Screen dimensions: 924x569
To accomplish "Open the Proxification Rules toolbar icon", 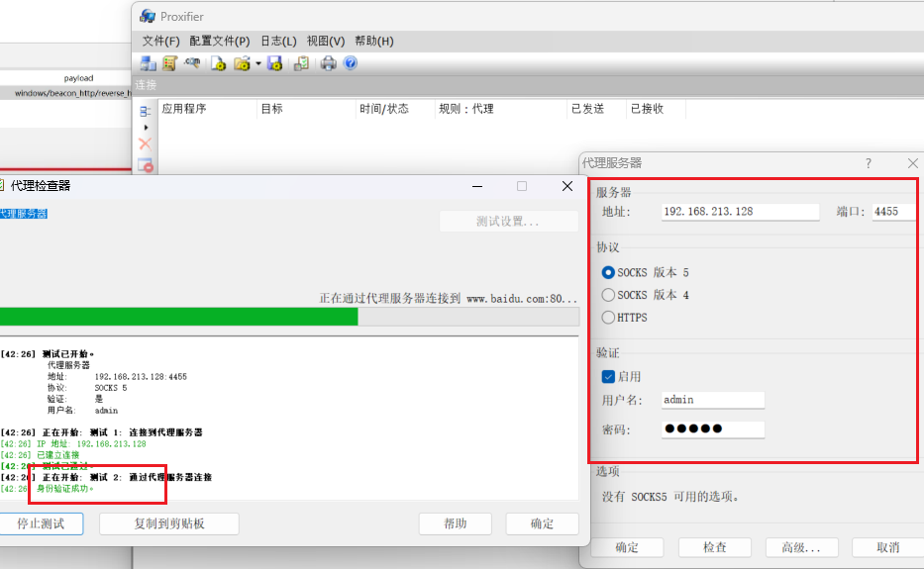I will click(x=169, y=63).
